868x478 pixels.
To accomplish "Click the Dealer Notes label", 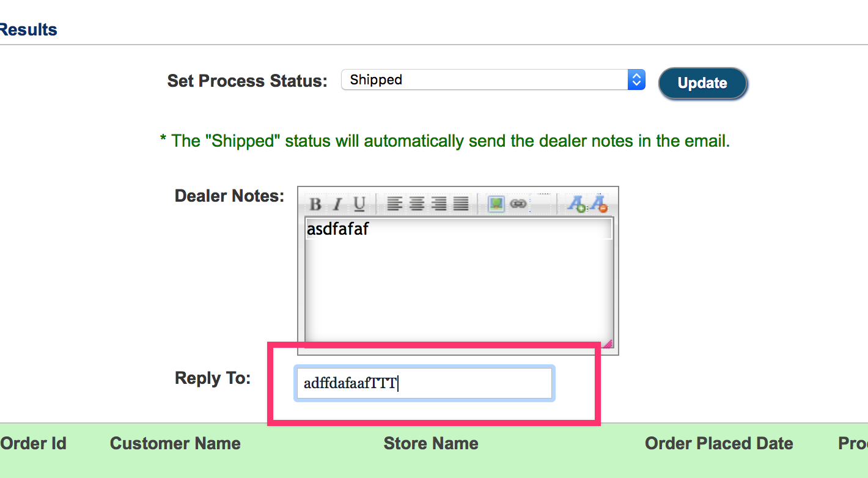I will pyautogui.click(x=229, y=196).
